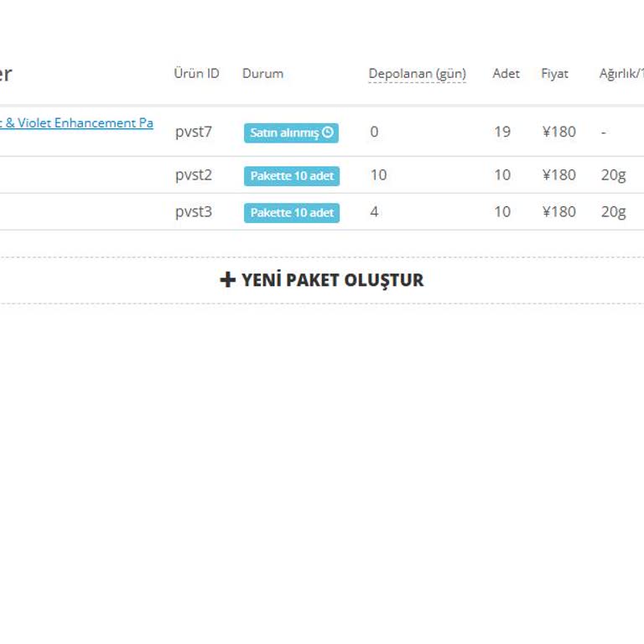This screenshot has height=644, width=644.
Task: Click the ¥180 price in pvst3 row
Action: (x=559, y=212)
